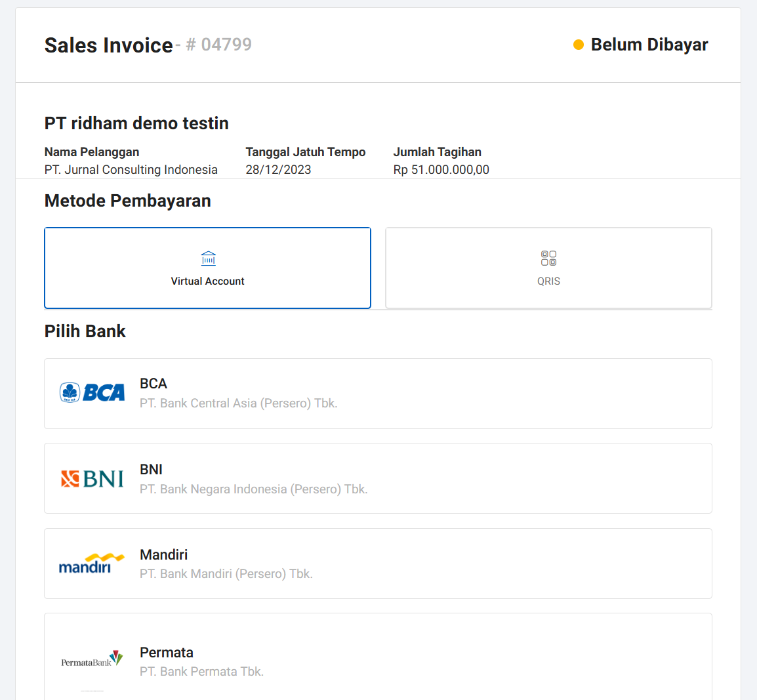Screen dimensions: 757x700
Task: Click 'PT. Bank Mandiri (Persero) Tbk.' description
Action: (x=226, y=574)
